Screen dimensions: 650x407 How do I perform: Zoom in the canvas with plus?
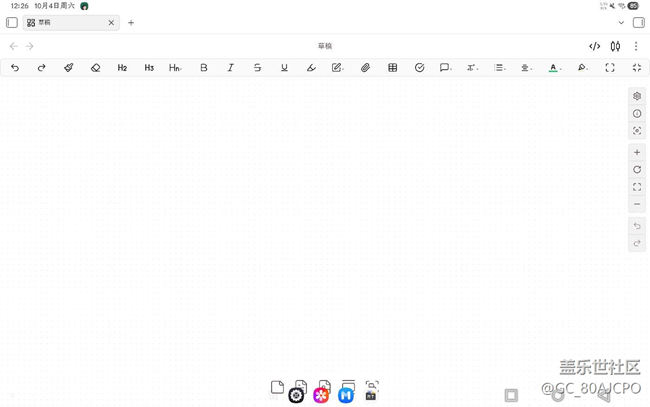[x=637, y=152]
